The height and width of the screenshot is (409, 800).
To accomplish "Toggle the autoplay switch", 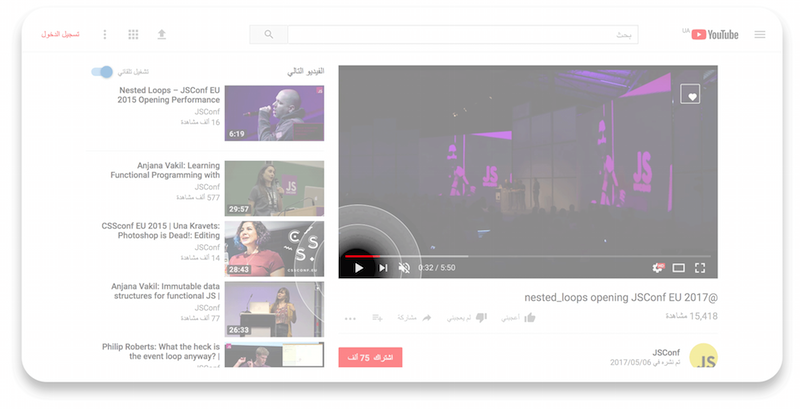I will (102, 72).
